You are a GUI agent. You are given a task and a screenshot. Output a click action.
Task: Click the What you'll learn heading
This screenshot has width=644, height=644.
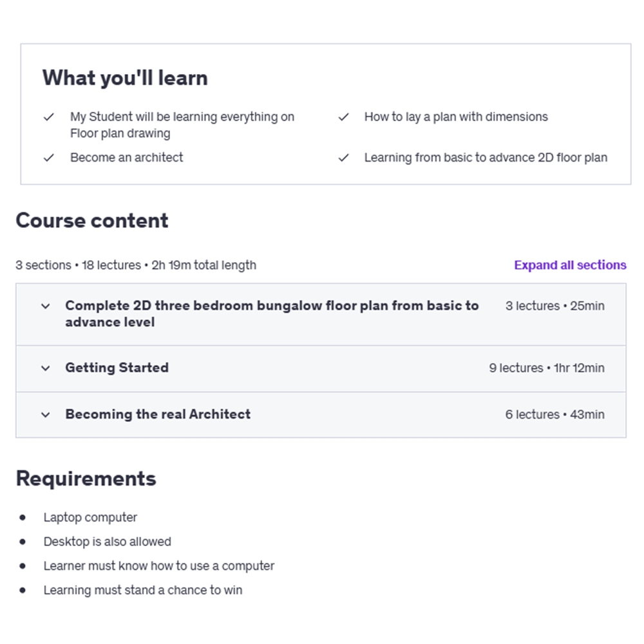coord(125,78)
